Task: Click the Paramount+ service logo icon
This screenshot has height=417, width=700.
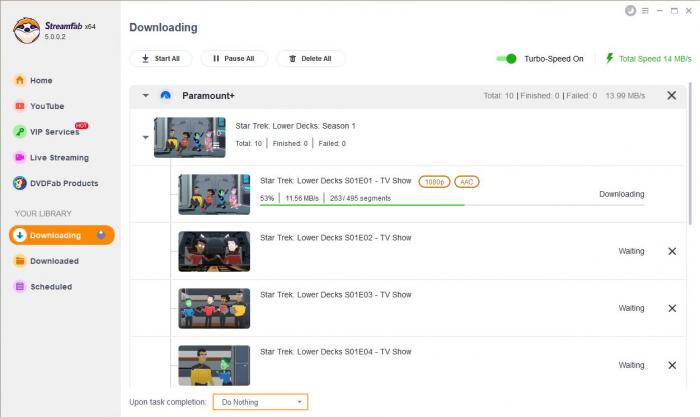Action: (x=166, y=96)
